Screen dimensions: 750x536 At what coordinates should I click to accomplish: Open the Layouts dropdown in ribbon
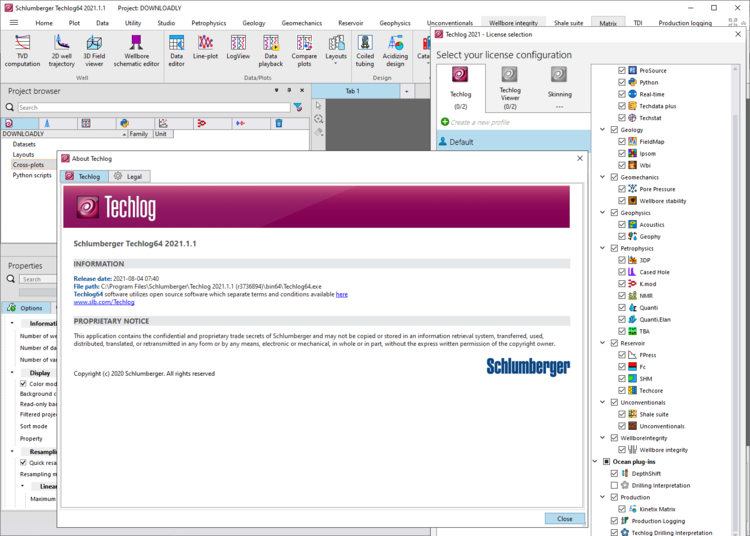[x=336, y=49]
